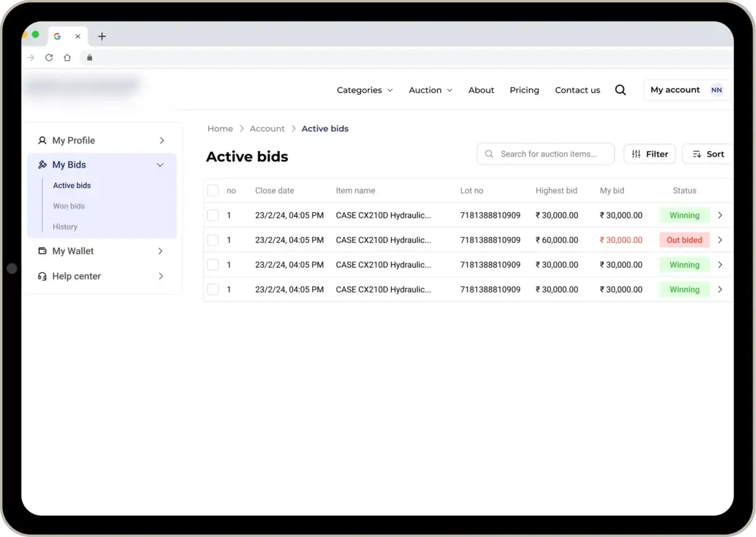The height and width of the screenshot is (537, 756).
Task: Go to Home breadcrumb
Action: (x=220, y=128)
